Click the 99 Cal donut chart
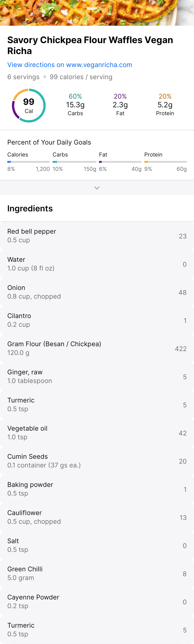 click(x=29, y=105)
